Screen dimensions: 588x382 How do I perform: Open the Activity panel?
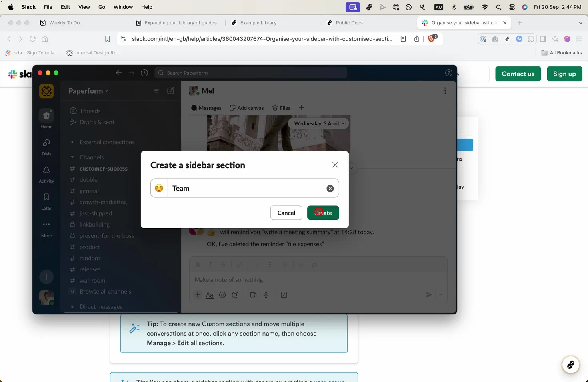coord(46,171)
